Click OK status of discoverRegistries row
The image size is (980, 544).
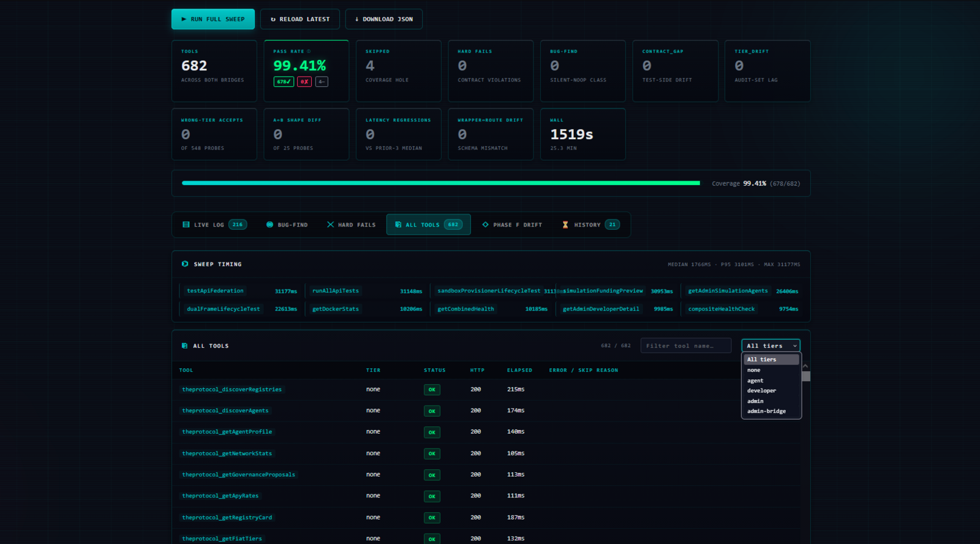point(432,390)
